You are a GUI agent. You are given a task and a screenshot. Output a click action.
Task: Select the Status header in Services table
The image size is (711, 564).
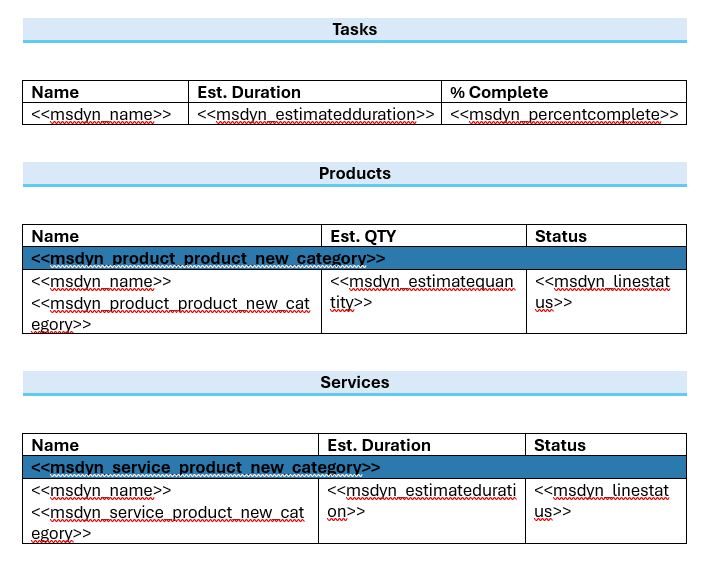[560, 445]
